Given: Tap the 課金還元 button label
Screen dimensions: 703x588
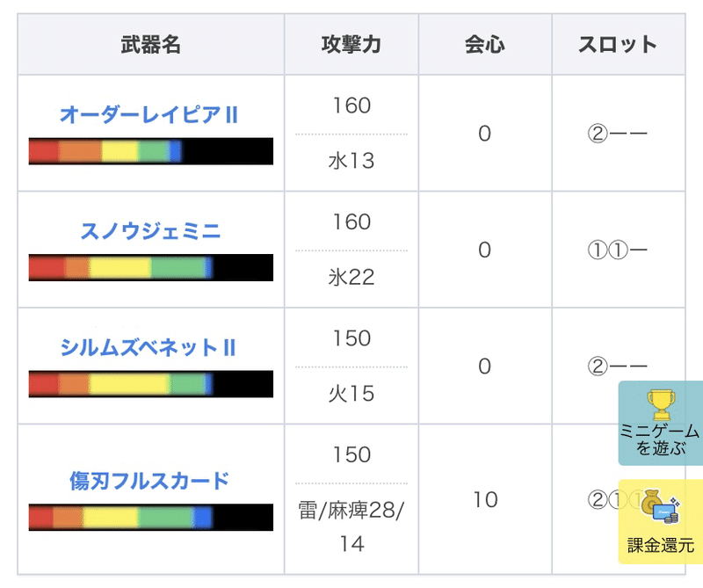Looking at the screenshot, I should (660, 546).
